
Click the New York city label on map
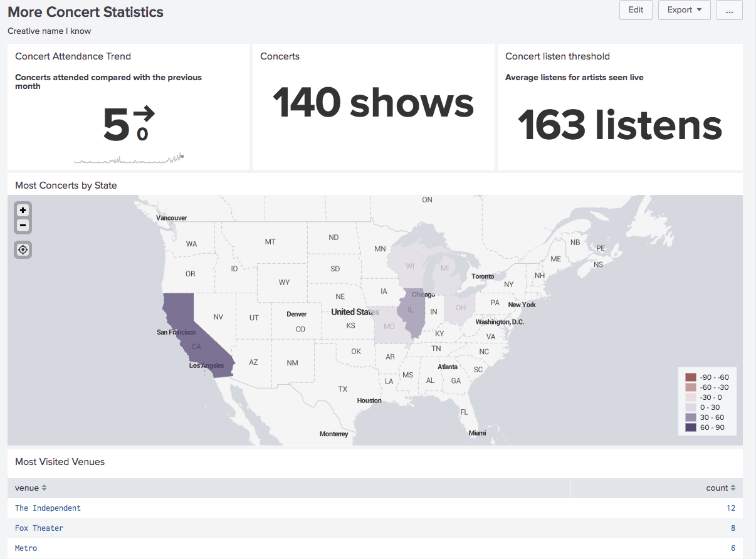522,305
